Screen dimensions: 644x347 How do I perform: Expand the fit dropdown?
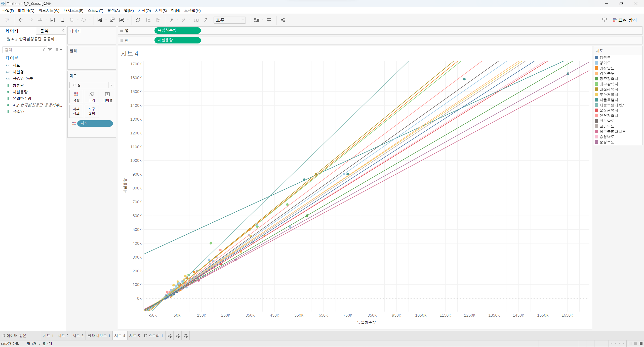click(x=243, y=20)
